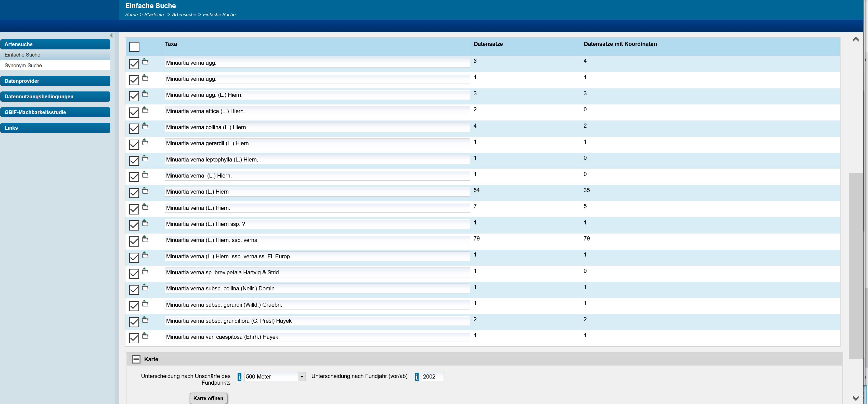Uncheck Minuartia verna leptophylla checkbox
Image resolution: width=868 pixels, height=404 pixels.
(x=134, y=161)
